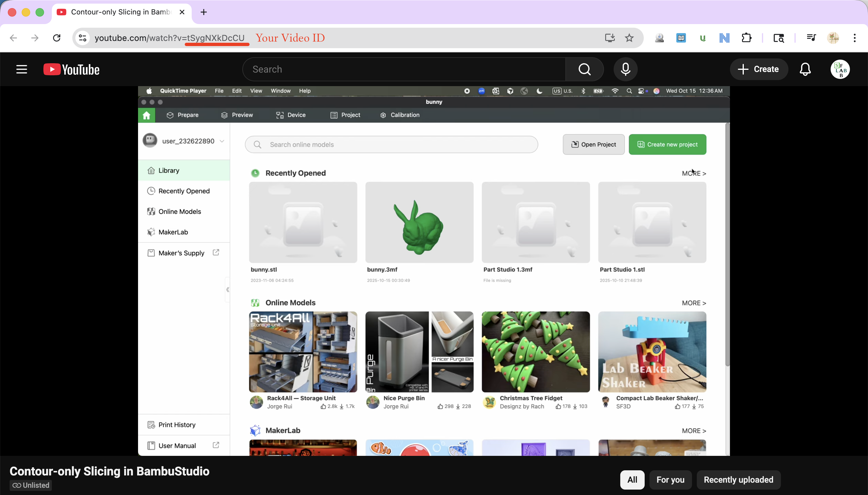868x495 pixels.
Task: Open User Manual external link icon
Action: pyautogui.click(x=216, y=445)
